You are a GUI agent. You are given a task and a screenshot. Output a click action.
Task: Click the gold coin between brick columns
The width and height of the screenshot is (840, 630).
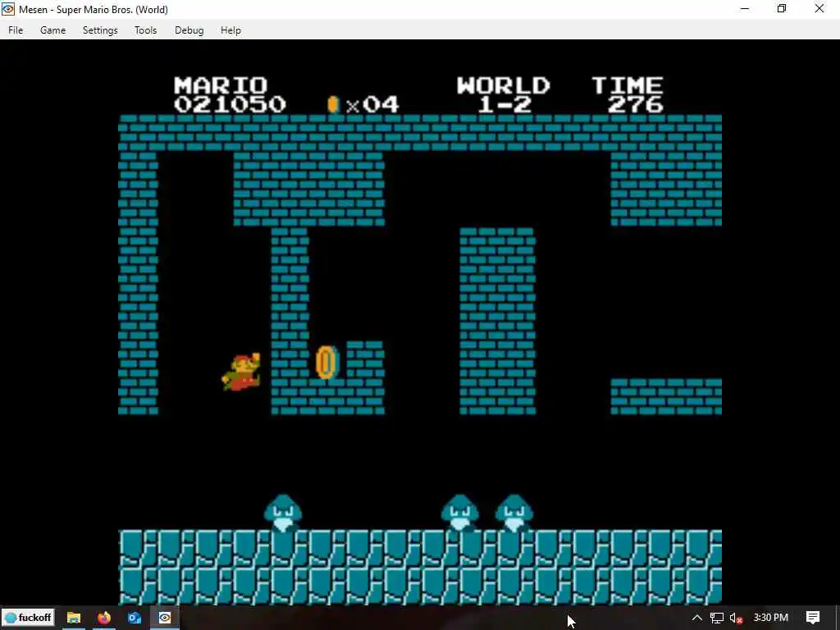coord(326,363)
